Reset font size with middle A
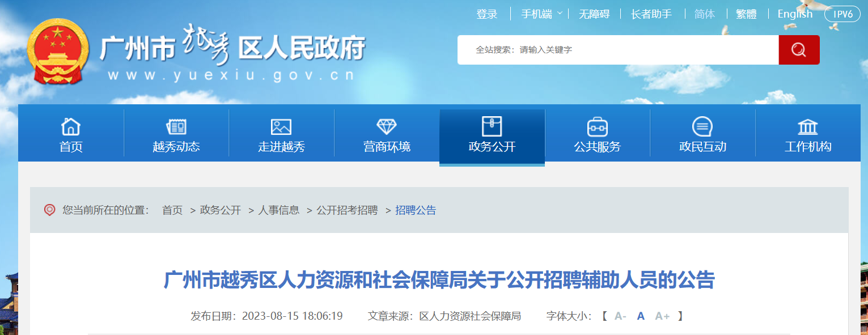This screenshot has width=868, height=335. (x=641, y=316)
